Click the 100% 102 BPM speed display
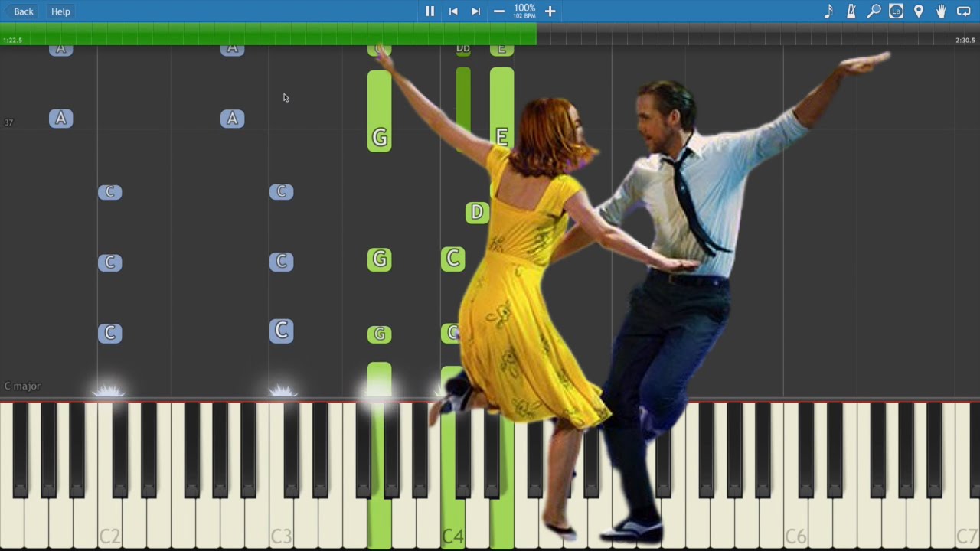 pos(524,11)
